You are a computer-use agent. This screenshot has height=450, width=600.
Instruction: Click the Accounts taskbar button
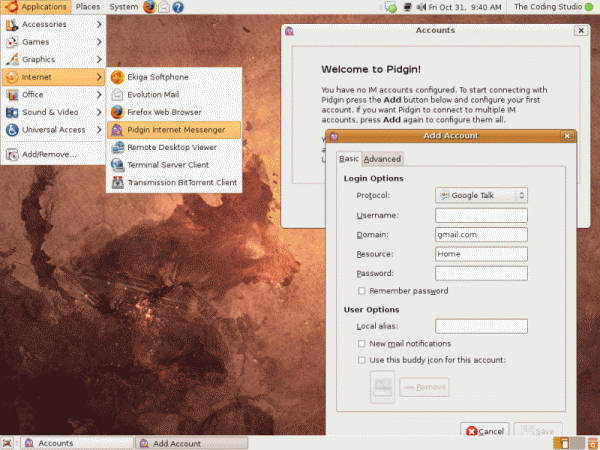(x=77, y=443)
